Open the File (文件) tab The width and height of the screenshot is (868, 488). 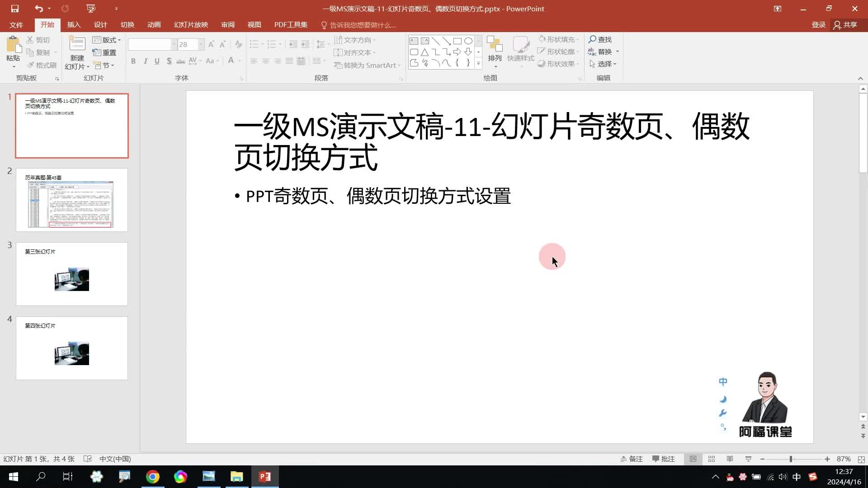point(16,25)
